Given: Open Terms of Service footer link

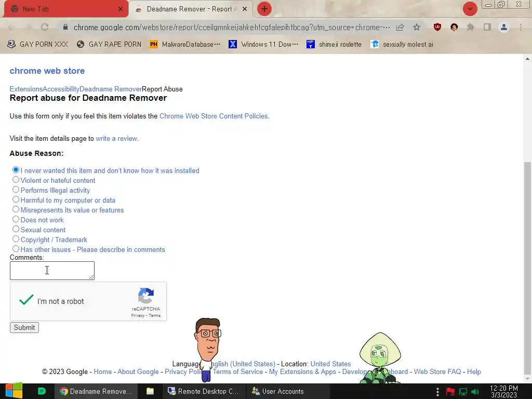Looking at the screenshot, I should (238, 372).
